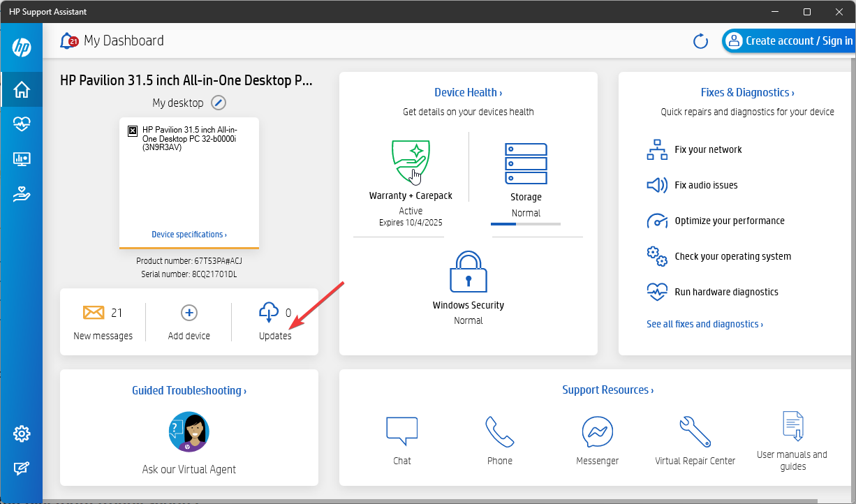Open Guided Troubleshooting heading link
The width and height of the screenshot is (856, 504).
189,390
